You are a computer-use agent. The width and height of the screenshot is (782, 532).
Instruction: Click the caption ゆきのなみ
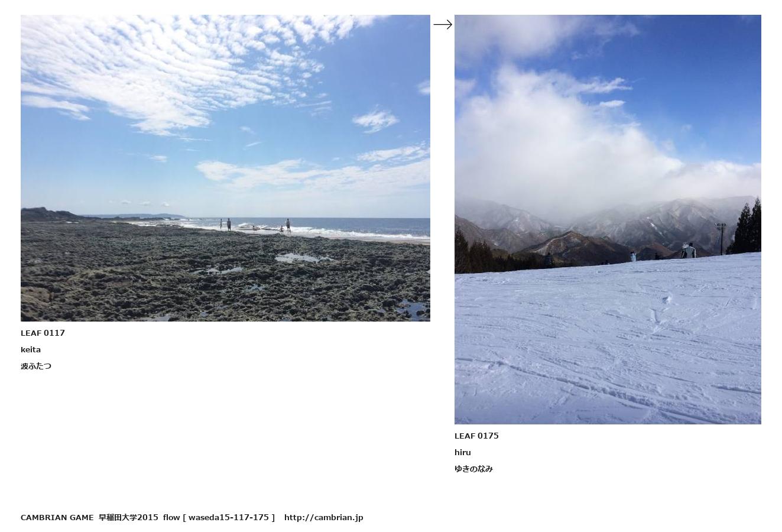(473, 469)
